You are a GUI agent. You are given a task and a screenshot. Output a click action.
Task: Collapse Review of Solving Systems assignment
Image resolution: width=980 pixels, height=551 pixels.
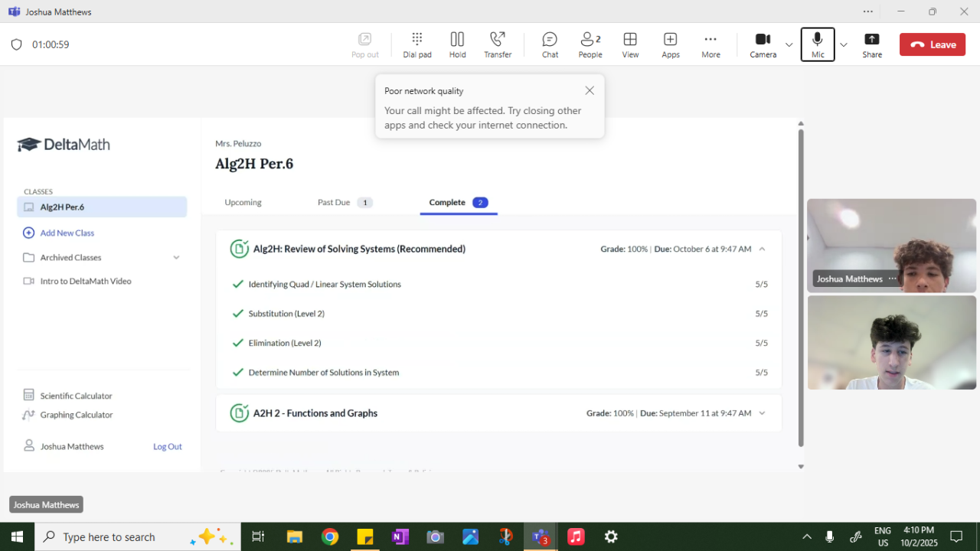point(762,249)
